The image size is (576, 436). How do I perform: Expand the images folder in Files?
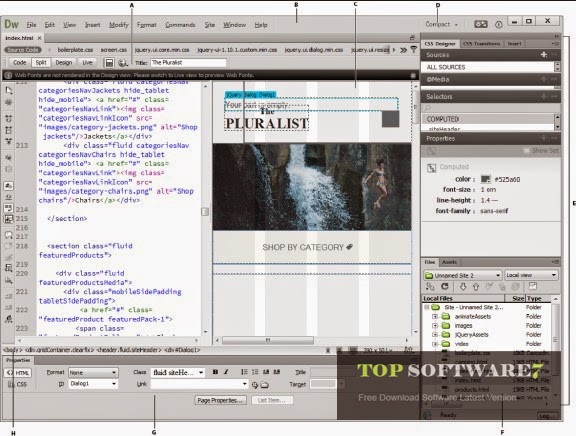tap(435, 325)
